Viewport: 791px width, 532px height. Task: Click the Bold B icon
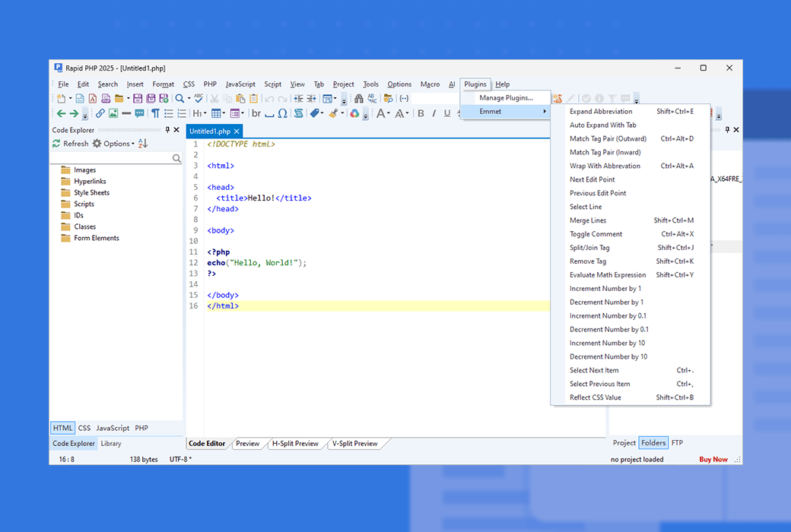click(421, 113)
